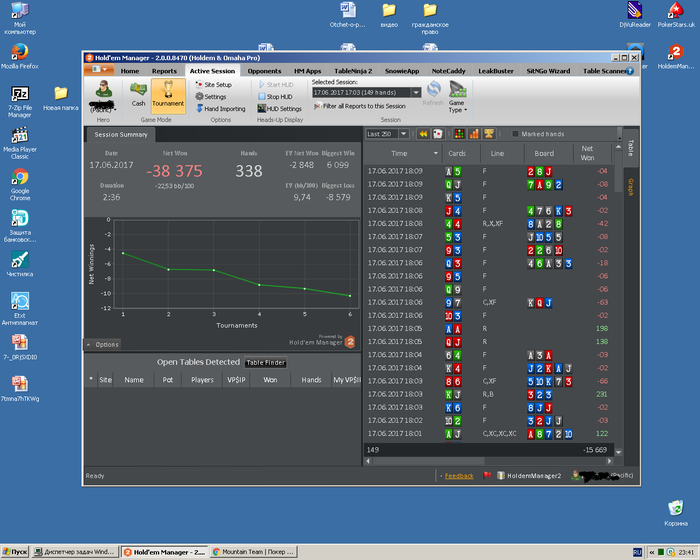This screenshot has height=560, width=700.
Task: Switch to the vertical Graph side tab
Action: point(631,187)
